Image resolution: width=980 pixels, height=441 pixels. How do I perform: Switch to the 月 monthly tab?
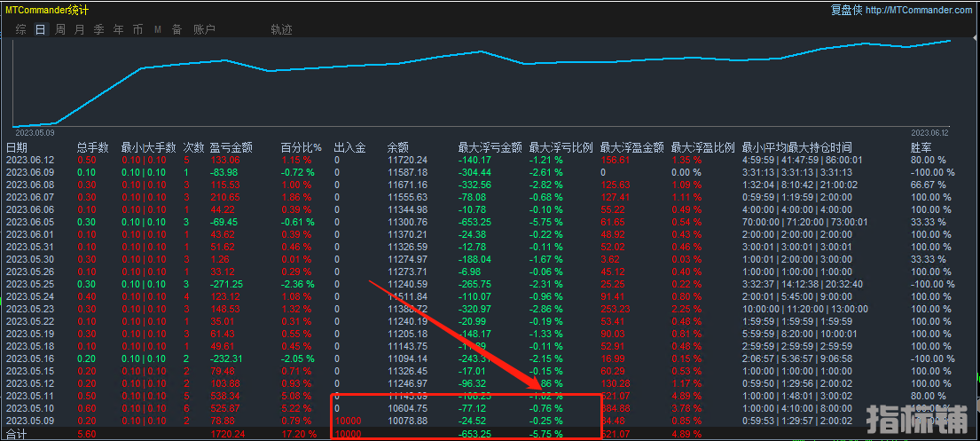[x=80, y=29]
